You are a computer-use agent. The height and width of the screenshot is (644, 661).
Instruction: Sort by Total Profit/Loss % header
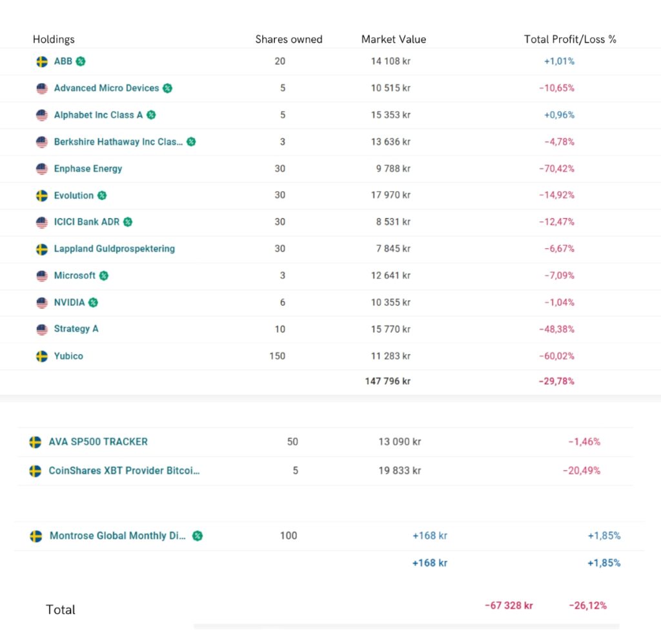coord(570,39)
